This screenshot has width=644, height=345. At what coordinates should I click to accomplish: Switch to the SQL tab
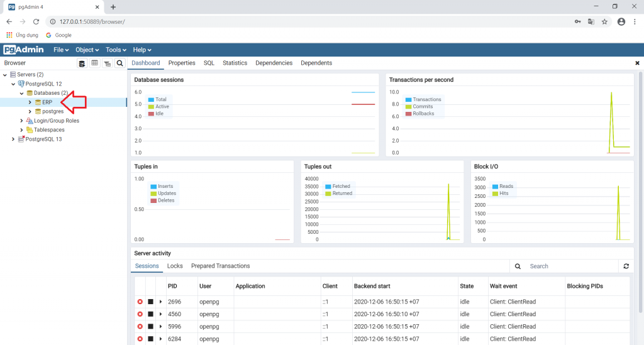(209, 63)
